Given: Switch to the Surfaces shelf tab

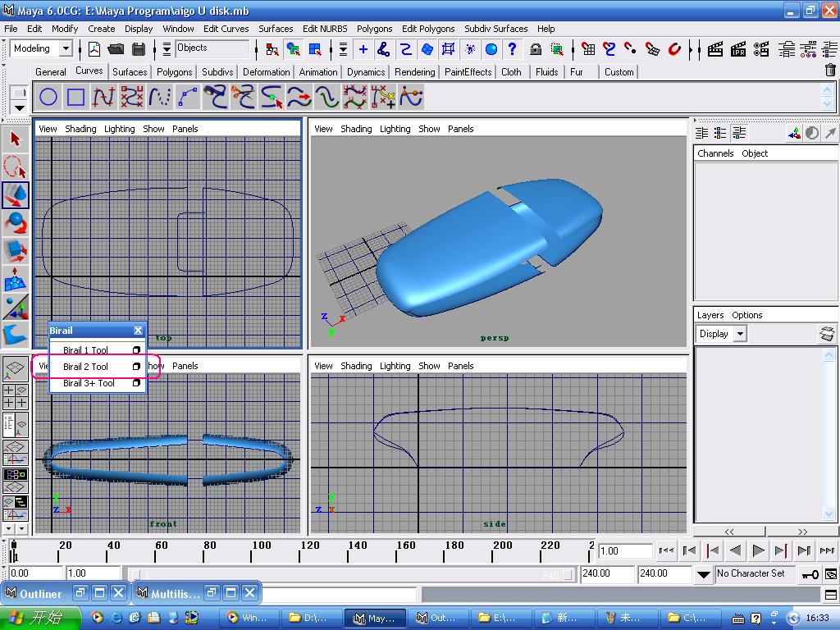Looking at the screenshot, I should click(130, 72).
